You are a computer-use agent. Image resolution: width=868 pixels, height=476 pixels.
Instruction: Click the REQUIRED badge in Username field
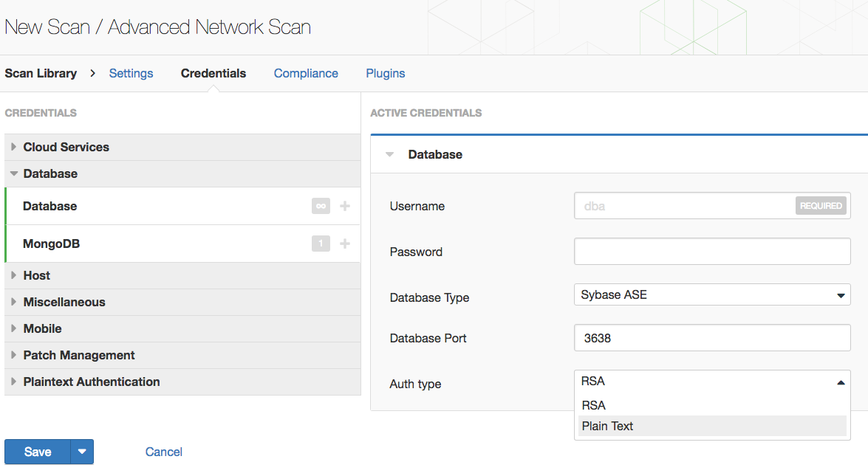click(x=821, y=206)
